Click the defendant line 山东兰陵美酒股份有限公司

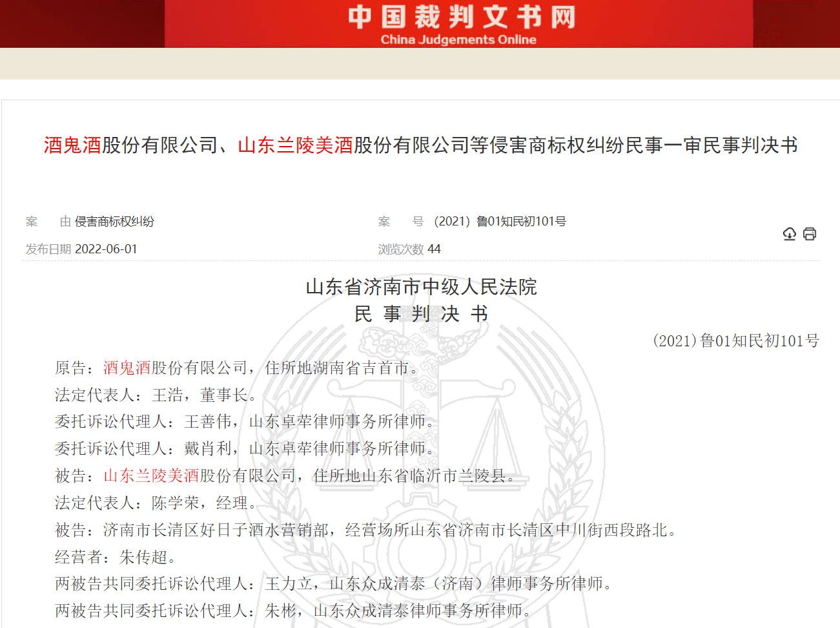[287, 476]
